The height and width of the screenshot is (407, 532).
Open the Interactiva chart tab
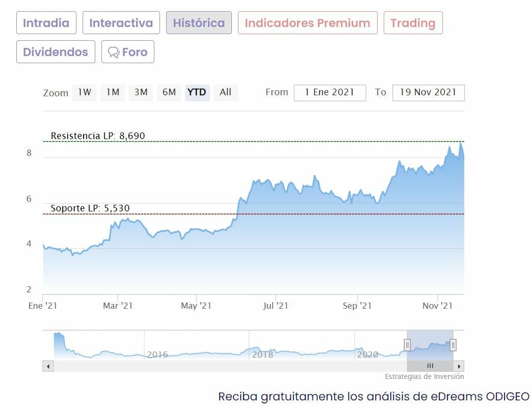pos(121,23)
